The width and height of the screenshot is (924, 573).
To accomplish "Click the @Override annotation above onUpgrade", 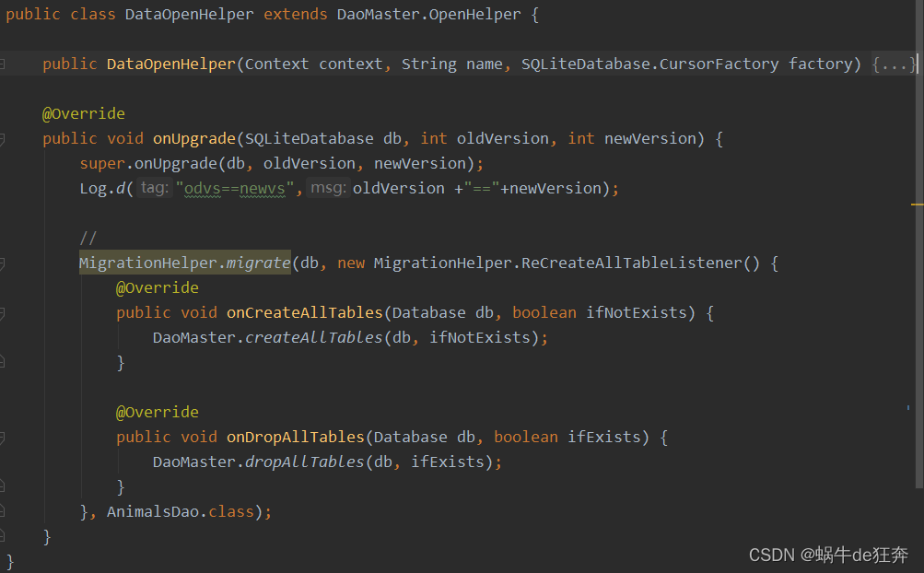I will point(84,114).
